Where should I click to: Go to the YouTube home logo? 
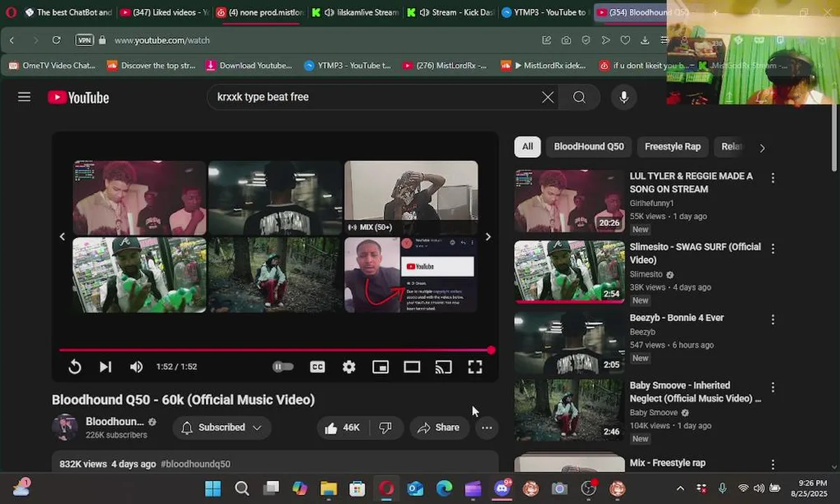[78, 97]
